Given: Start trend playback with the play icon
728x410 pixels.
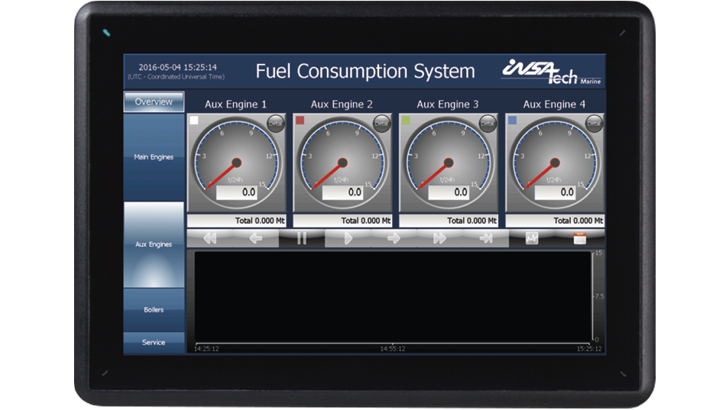Looking at the screenshot, I should 348,239.
